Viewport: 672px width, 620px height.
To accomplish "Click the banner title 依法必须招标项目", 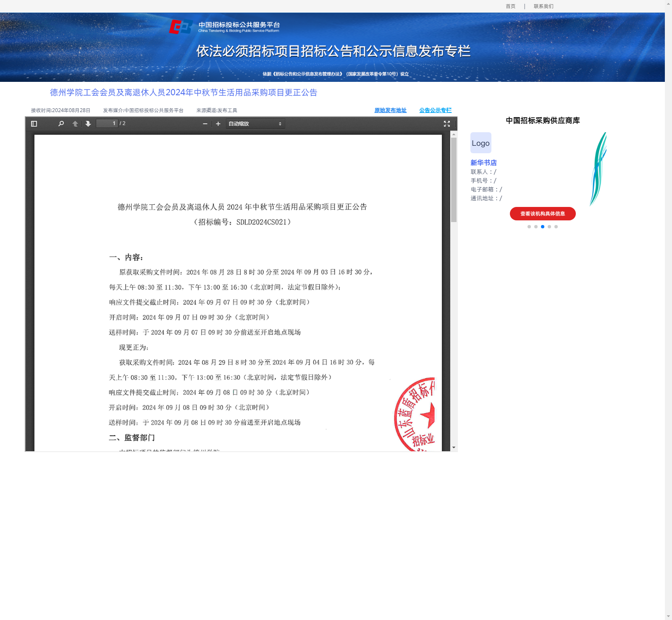I will 333,51.
